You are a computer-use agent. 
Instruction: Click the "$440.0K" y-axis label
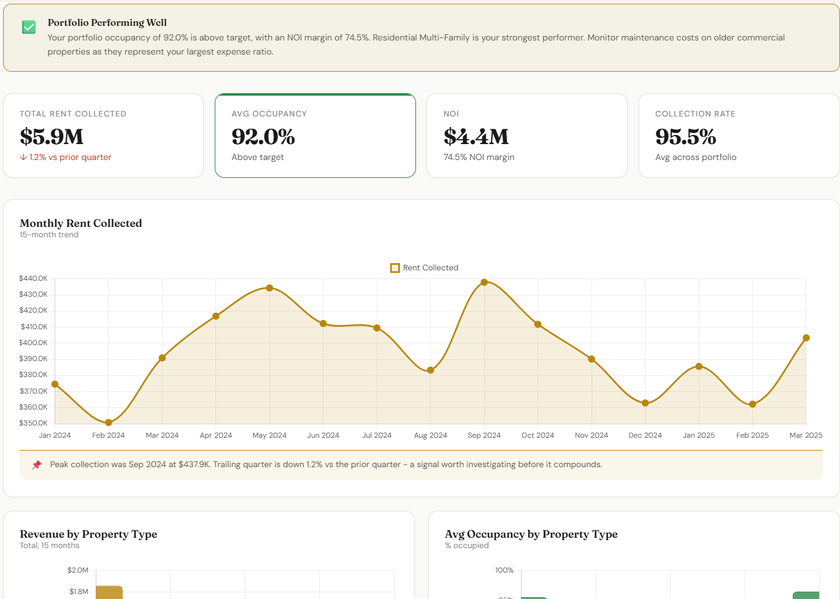click(x=33, y=278)
